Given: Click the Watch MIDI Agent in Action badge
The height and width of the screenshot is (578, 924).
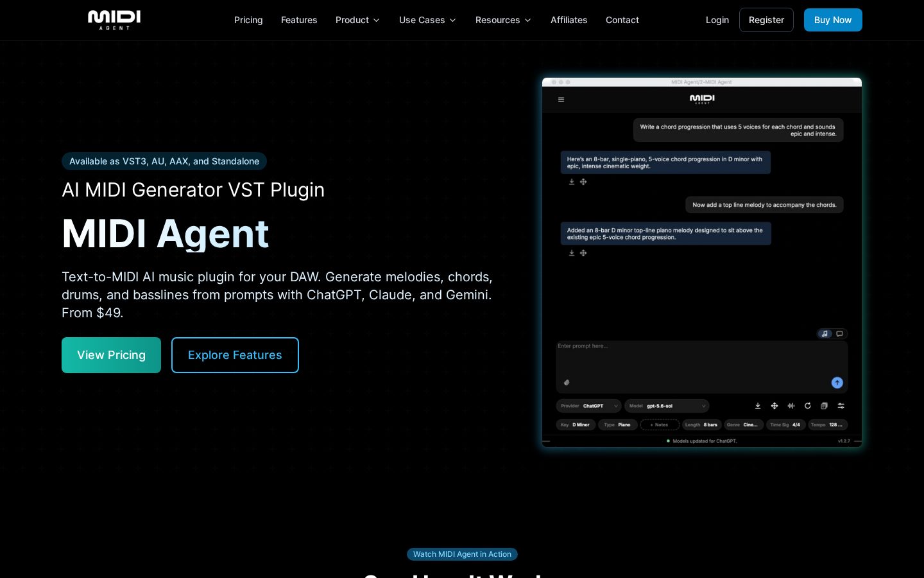Looking at the screenshot, I should [462, 554].
